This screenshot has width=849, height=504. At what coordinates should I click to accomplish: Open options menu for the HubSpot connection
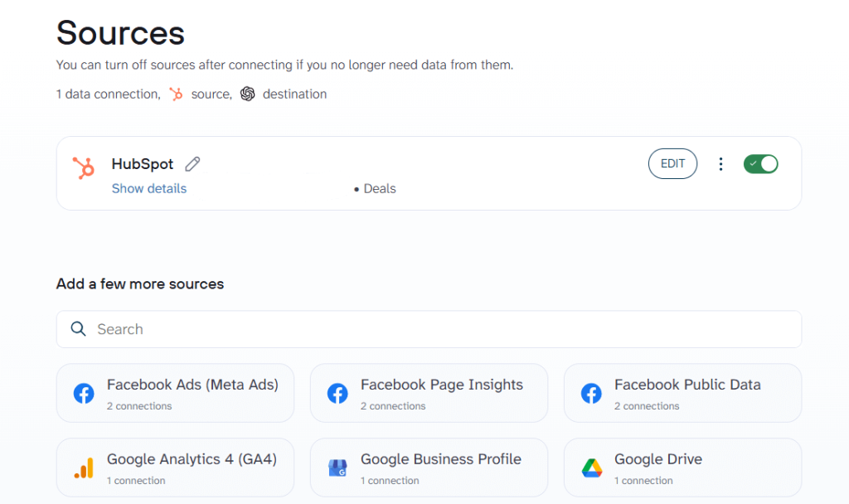click(x=720, y=163)
